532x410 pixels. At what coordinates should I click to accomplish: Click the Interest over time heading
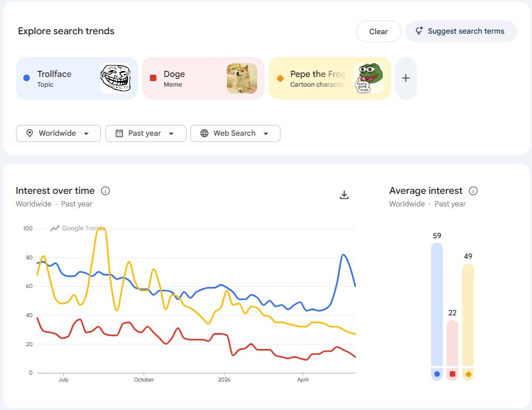coord(55,191)
